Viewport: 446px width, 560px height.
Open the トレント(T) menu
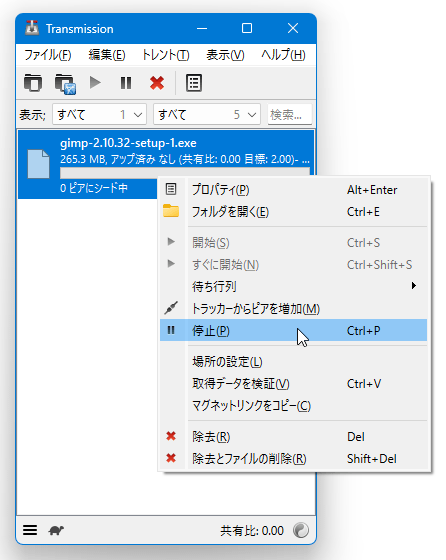pos(165,55)
